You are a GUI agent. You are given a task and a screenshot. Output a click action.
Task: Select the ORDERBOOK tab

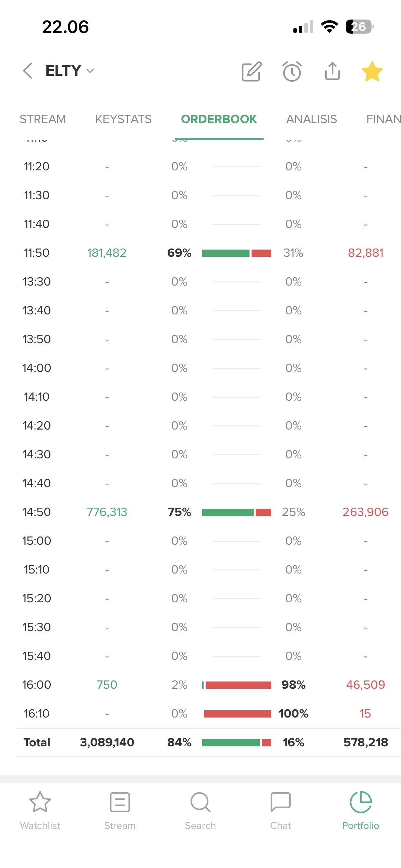pos(219,119)
